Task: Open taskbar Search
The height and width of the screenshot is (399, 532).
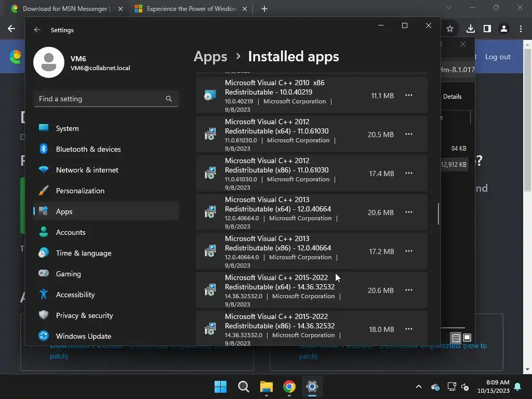Action: (244, 387)
